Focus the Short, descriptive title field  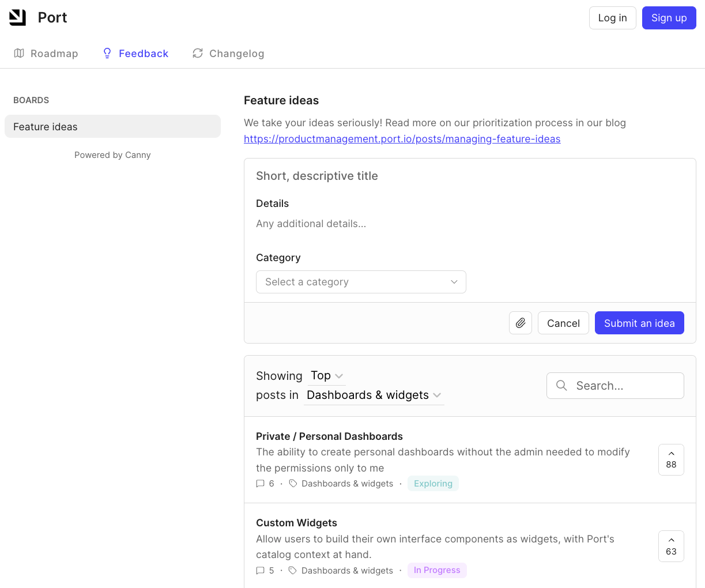(470, 176)
